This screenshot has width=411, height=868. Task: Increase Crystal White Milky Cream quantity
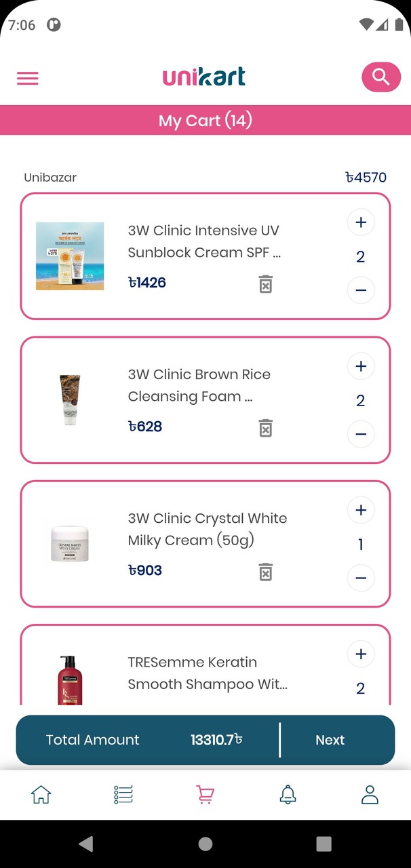361,510
